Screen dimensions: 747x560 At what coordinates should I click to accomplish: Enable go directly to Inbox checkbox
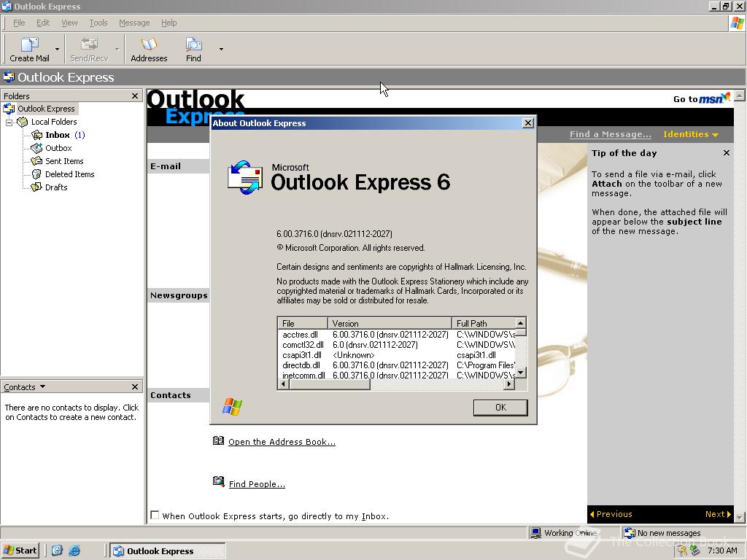coord(155,515)
